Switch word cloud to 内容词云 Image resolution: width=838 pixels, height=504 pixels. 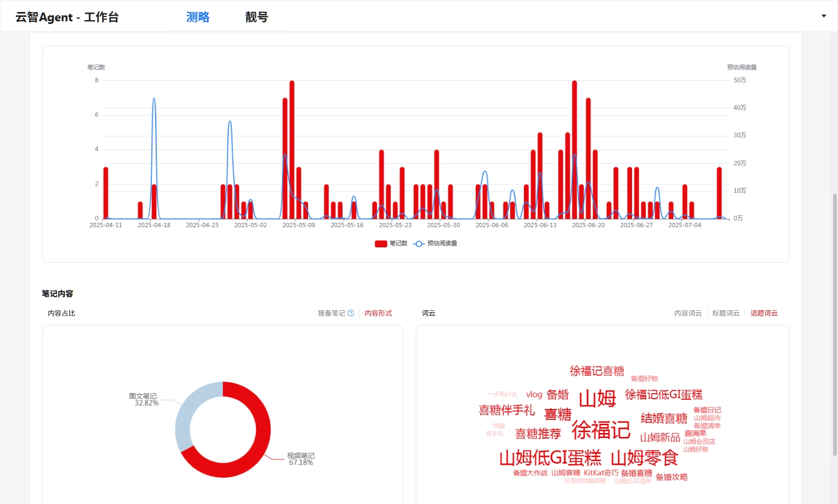point(688,313)
